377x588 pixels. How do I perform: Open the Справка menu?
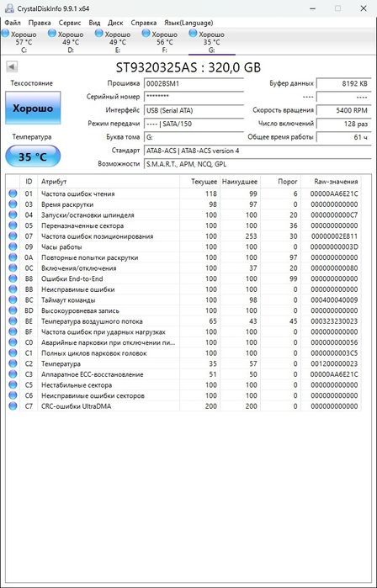point(144,23)
